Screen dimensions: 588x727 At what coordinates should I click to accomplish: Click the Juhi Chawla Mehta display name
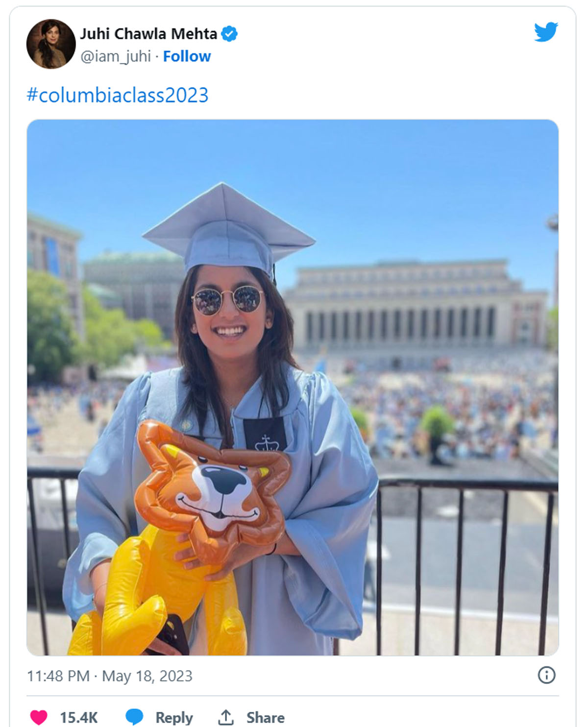pyautogui.click(x=148, y=34)
